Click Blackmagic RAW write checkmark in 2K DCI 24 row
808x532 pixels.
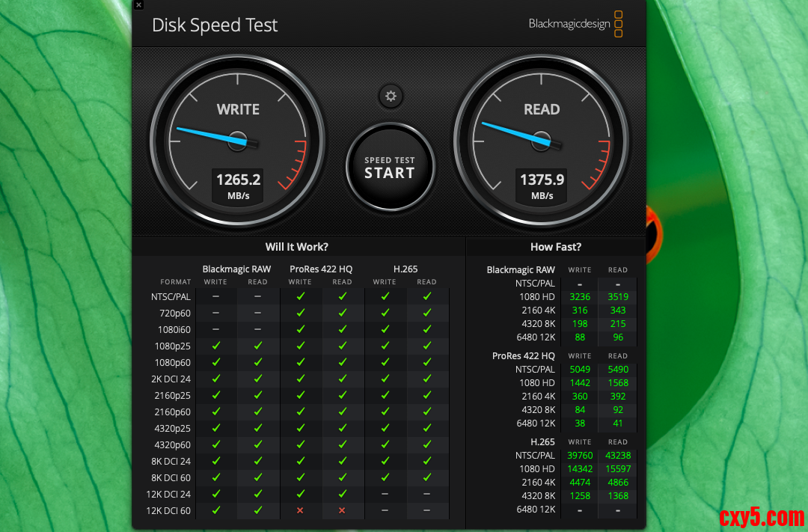tap(216, 379)
